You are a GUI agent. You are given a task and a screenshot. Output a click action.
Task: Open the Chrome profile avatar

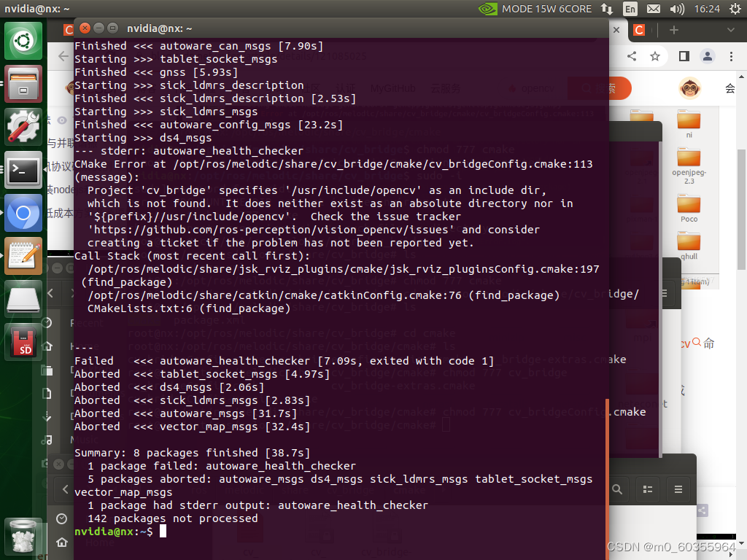(x=708, y=56)
